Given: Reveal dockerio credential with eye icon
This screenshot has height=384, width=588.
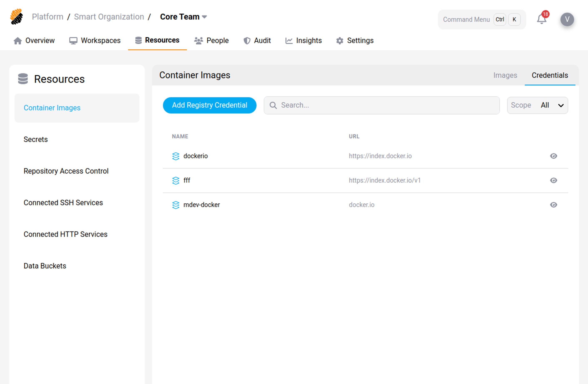Looking at the screenshot, I should [x=553, y=156].
